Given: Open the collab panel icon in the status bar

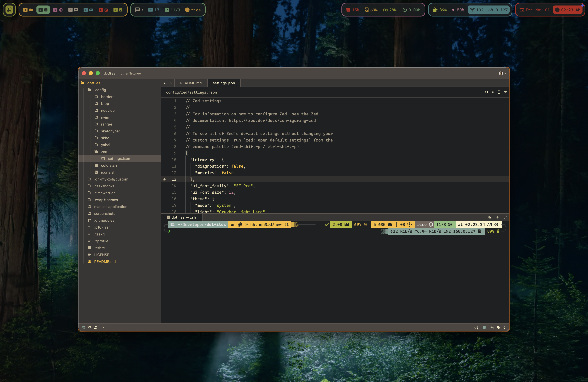Looking at the screenshot, I should tap(96, 327).
